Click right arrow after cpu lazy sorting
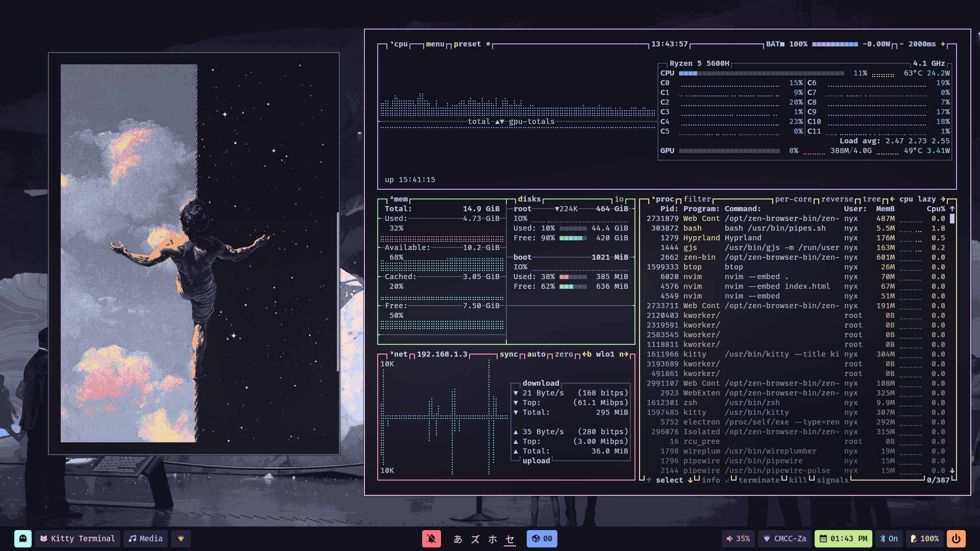980x551 pixels. pos(943,199)
